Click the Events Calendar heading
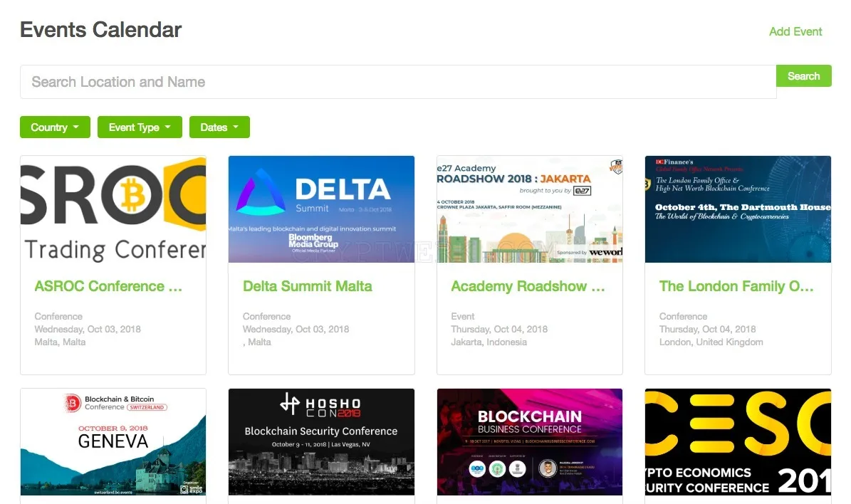The height and width of the screenshot is (504, 851). coord(100,30)
